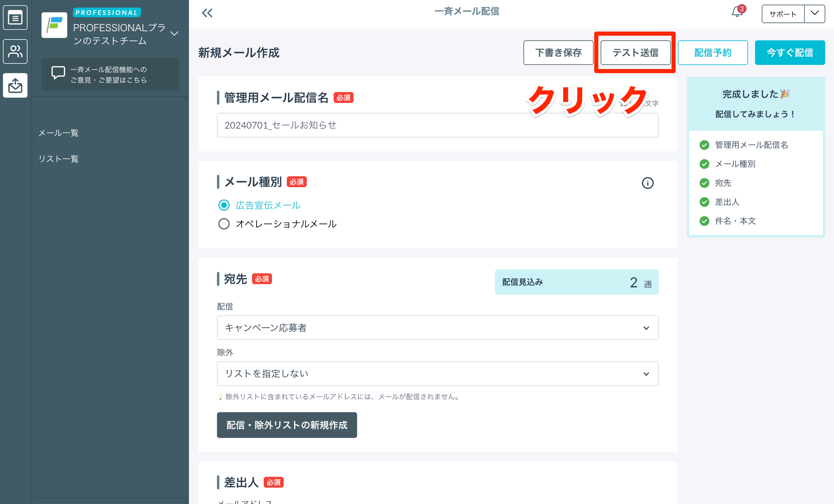Expand the サポート dropdown arrow

coord(814,13)
